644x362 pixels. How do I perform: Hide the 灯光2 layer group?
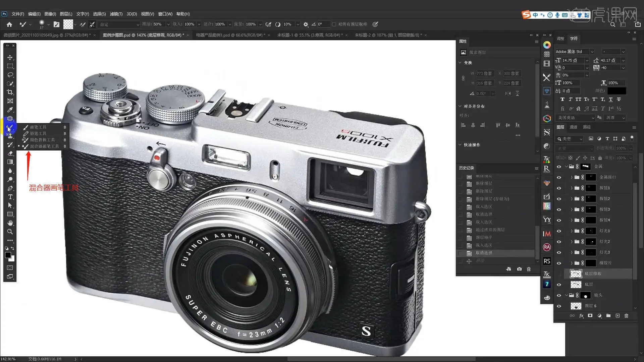[x=559, y=242]
